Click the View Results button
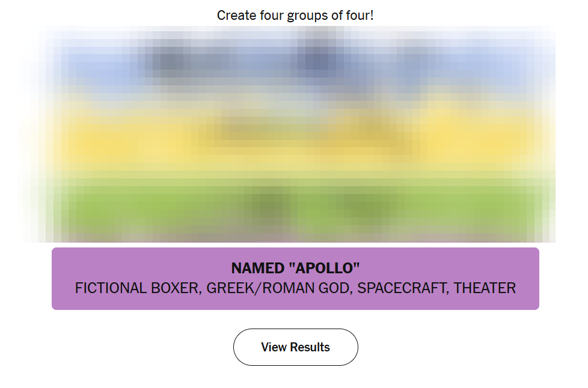588x388 pixels. pos(295,347)
